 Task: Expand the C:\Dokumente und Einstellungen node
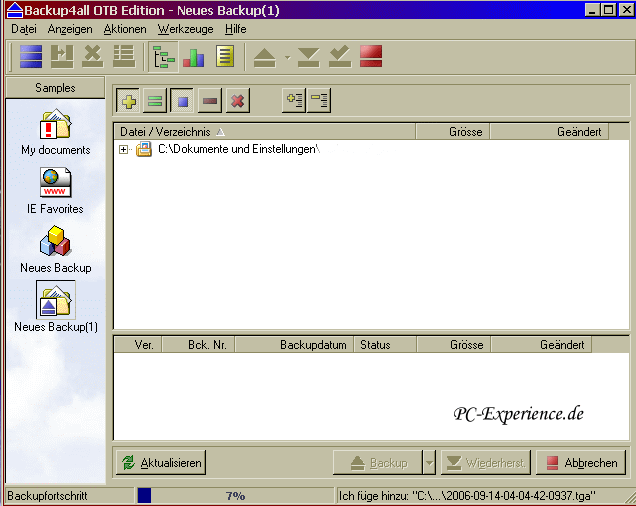click(x=123, y=150)
